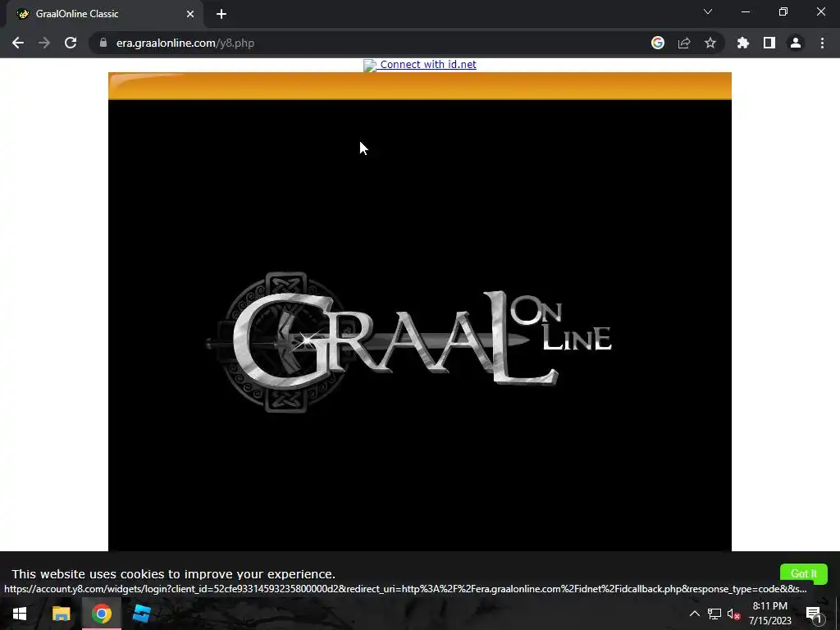This screenshot has width=840, height=630.
Task: Open the network status tray icon
Action: tap(714, 614)
